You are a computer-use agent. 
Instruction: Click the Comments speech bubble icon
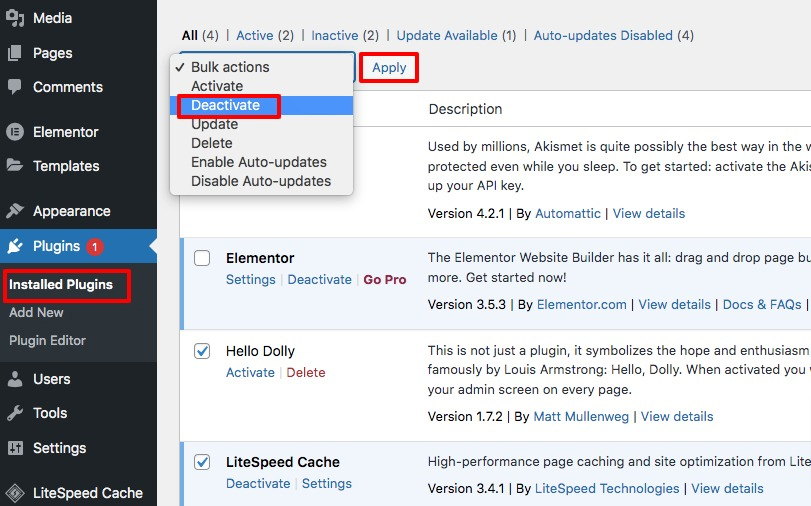coord(15,86)
